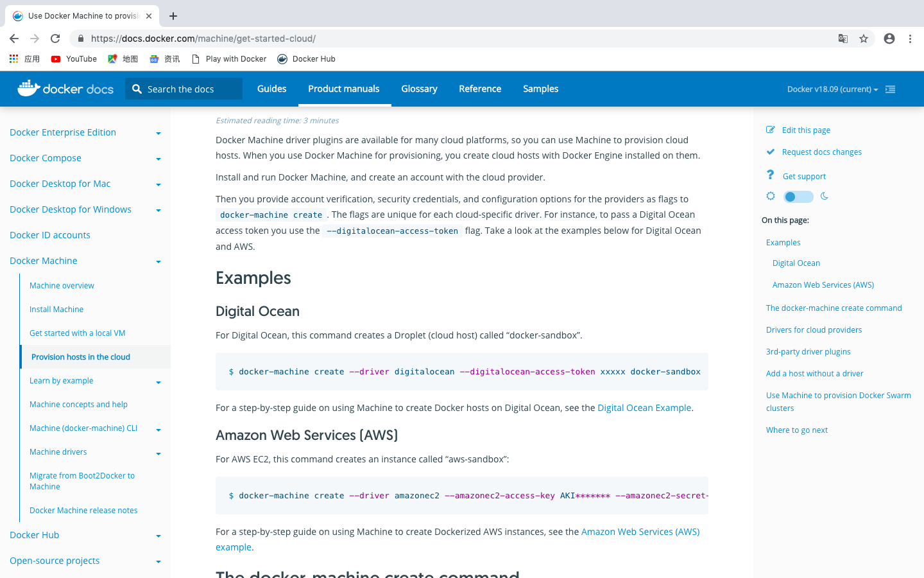Open the Chrome profile account icon

pyautogui.click(x=889, y=39)
